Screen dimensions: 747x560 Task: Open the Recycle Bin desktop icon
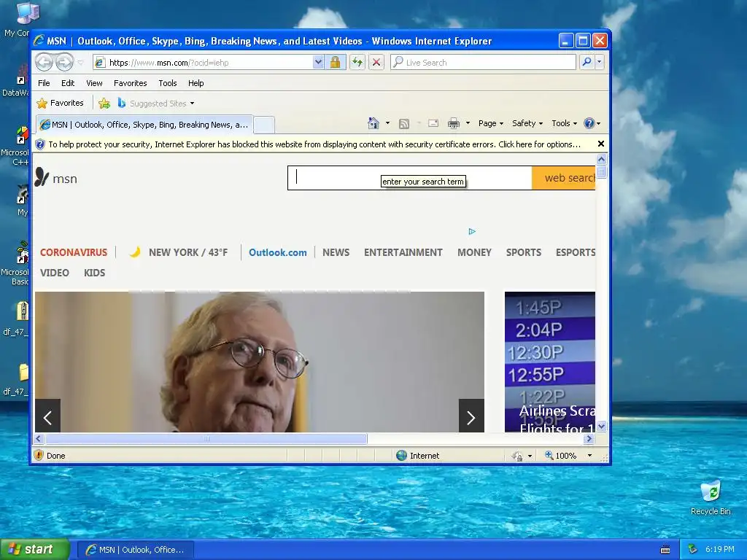click(x=711, y=498)
